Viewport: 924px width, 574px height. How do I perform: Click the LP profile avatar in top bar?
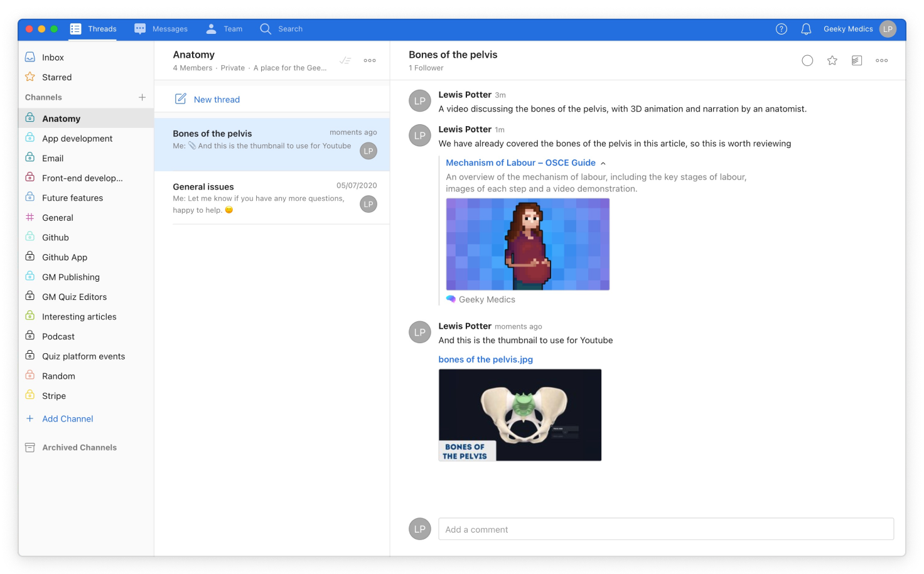pyautogui.click(x=888, y=29)
